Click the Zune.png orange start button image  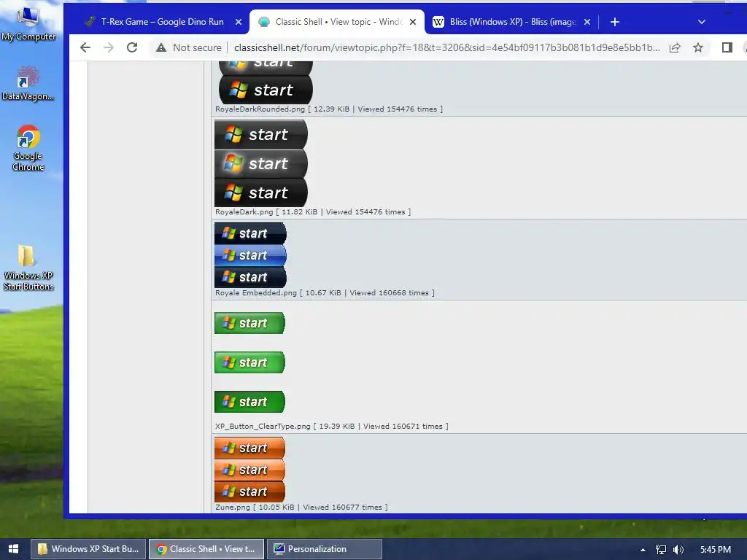249,470
